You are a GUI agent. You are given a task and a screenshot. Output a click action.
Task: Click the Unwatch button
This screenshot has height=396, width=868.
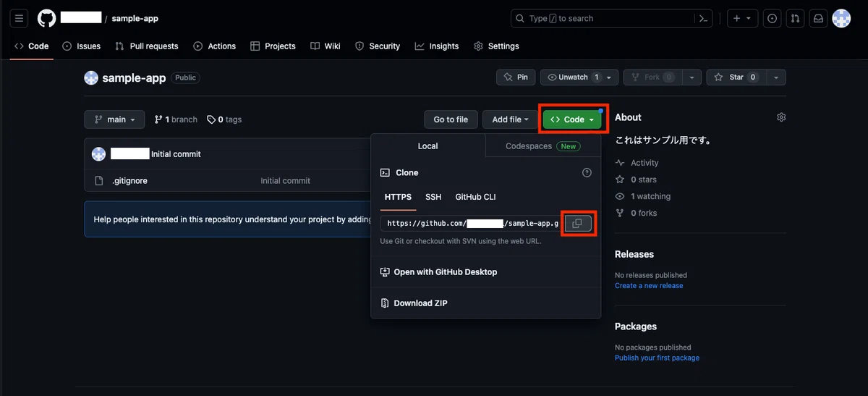575,77
